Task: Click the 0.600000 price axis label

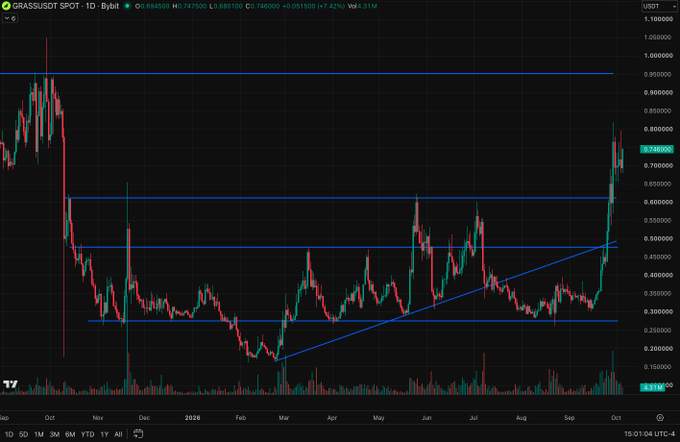Action: click(658, 202)
